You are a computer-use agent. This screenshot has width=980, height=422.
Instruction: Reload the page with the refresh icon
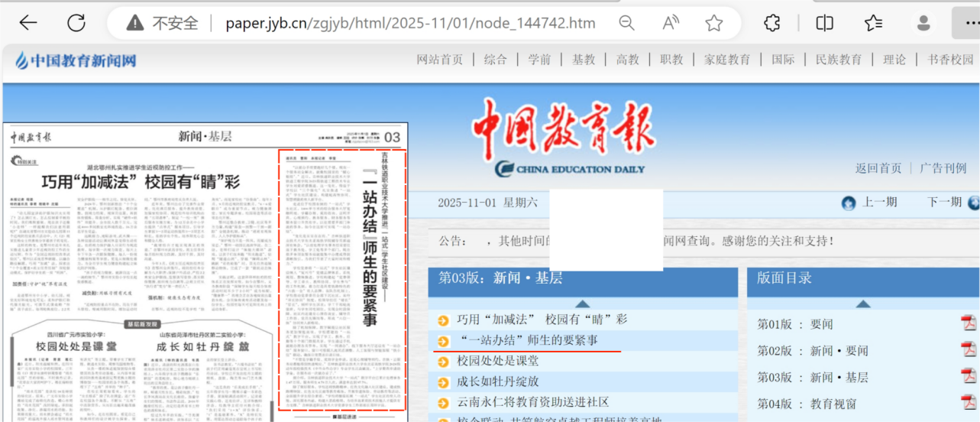76,23
